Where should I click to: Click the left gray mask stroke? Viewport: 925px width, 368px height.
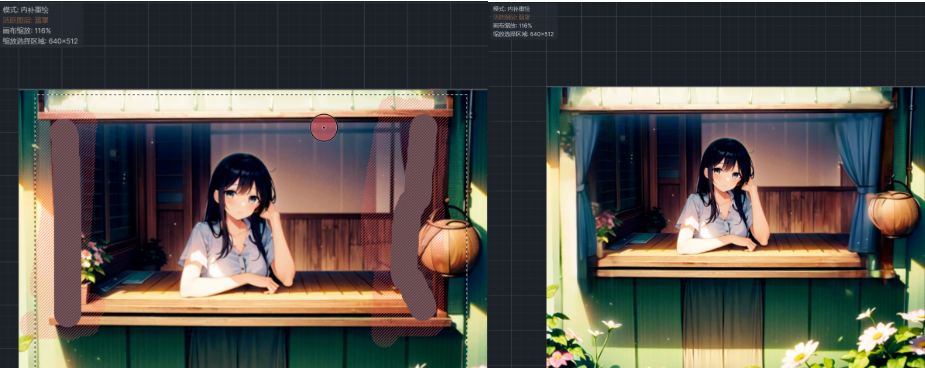point(65,223)
